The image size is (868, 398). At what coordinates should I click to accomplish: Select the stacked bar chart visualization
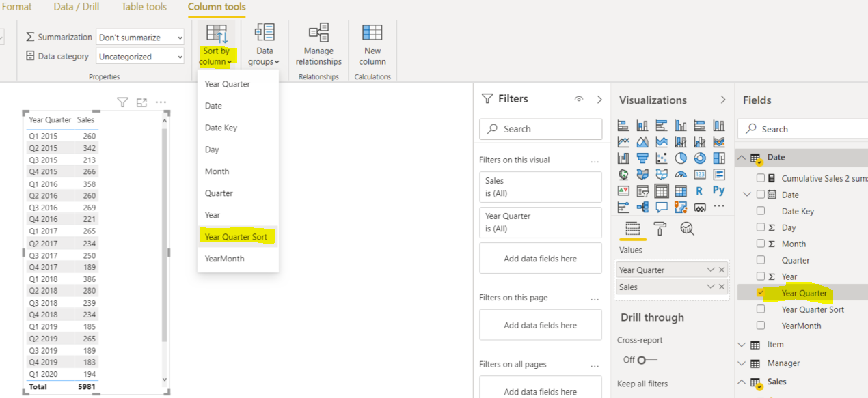(623, 126)
